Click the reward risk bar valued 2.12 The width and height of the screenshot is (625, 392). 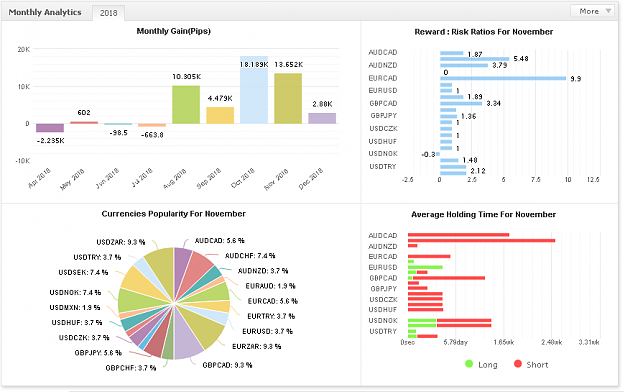point(453,173)
